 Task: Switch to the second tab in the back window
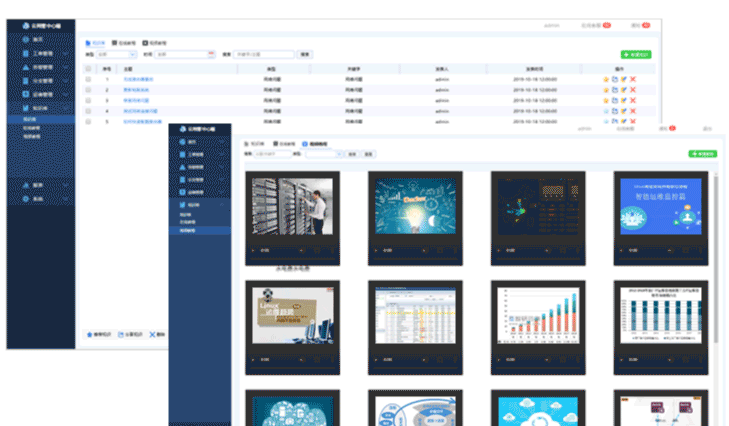(x=124, y=43)
